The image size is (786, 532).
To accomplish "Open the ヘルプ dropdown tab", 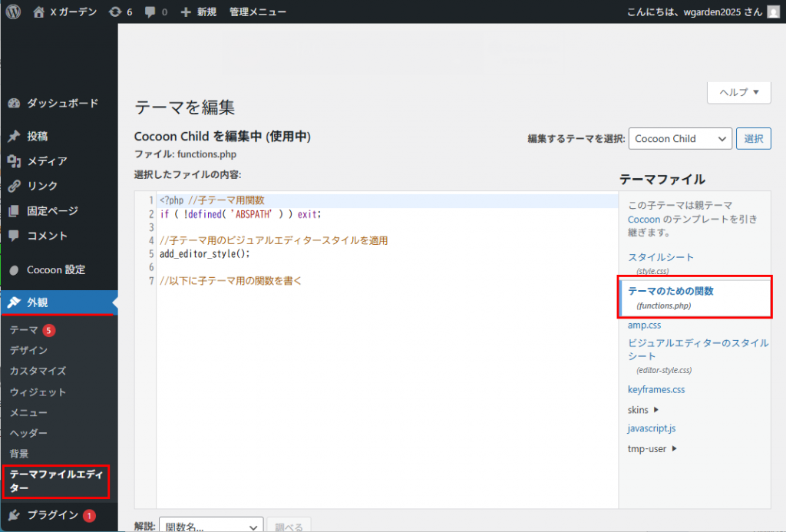I will [738, 92].
